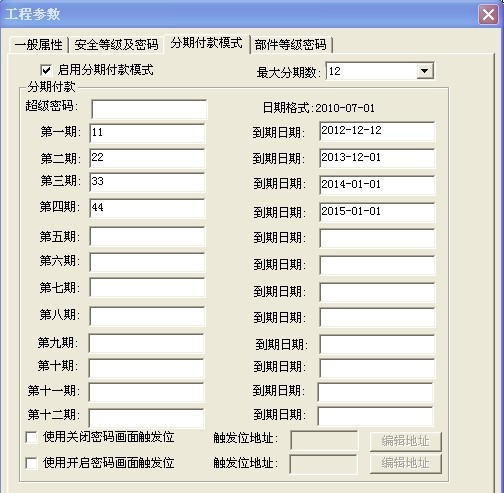This screenshot has width=504, height=493.
Task: Click the 第四期 field containing 44
Action: (x=147, y=209)
